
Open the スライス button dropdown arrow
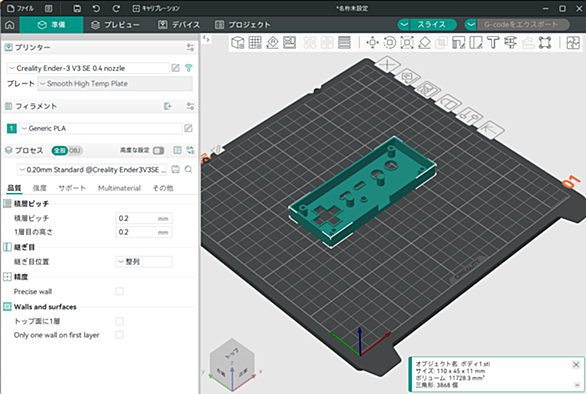pyautogui.click(x=404, y=25)
